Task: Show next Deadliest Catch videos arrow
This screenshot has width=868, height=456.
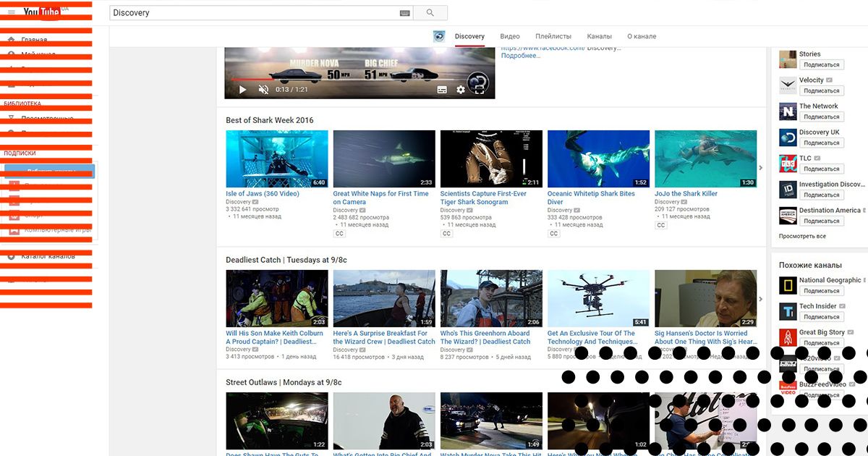Action: click(x=760, y=299)
